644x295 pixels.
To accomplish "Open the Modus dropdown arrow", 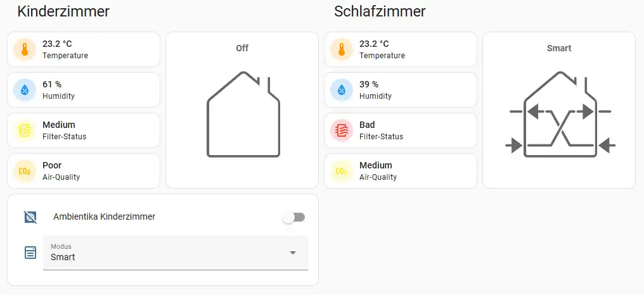I will (x=293, y=253).
